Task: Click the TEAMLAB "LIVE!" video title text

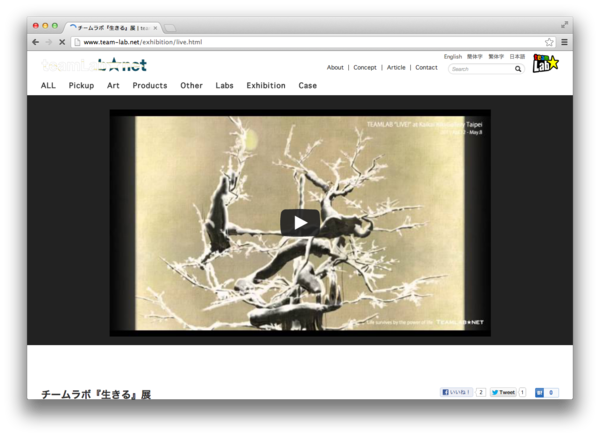Action: [x=424, y=124]
